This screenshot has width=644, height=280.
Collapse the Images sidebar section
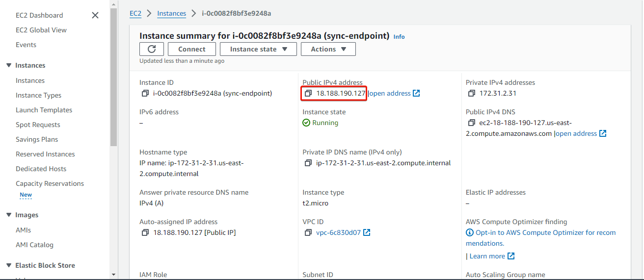pos(8,215)
